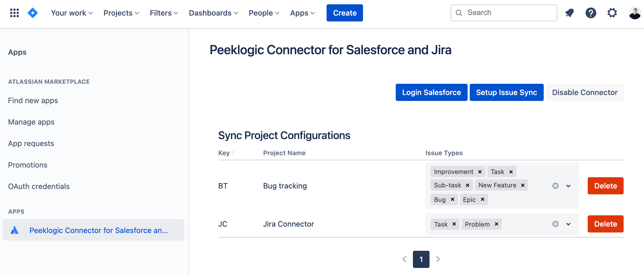Select the Peeklogic Connector sidebar icon
The width and height of the screenshot is (644, 276).
[x=15, y=230]
